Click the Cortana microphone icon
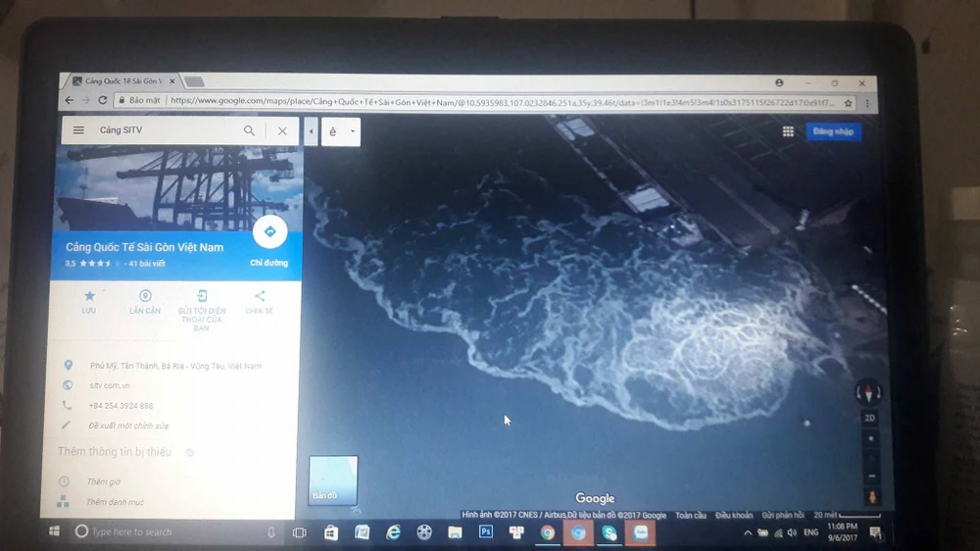The height and width of the screenshot is (551, 980). pos(271,532)
